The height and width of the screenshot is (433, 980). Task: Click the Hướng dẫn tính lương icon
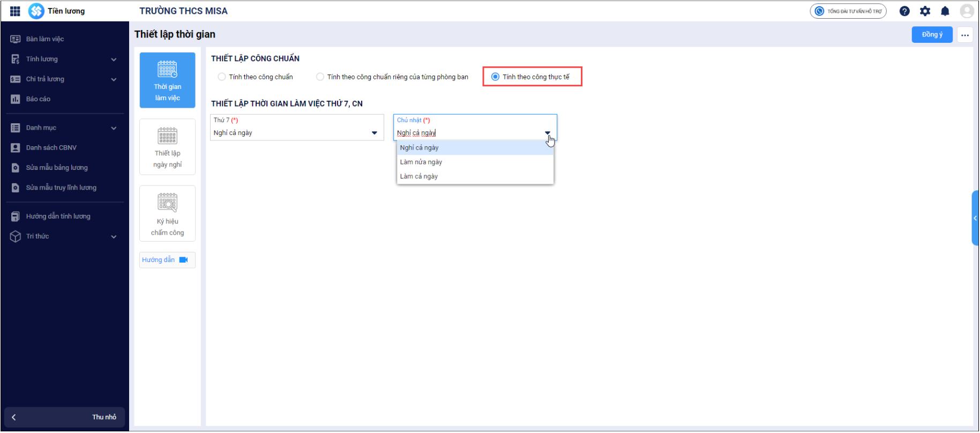16,216
